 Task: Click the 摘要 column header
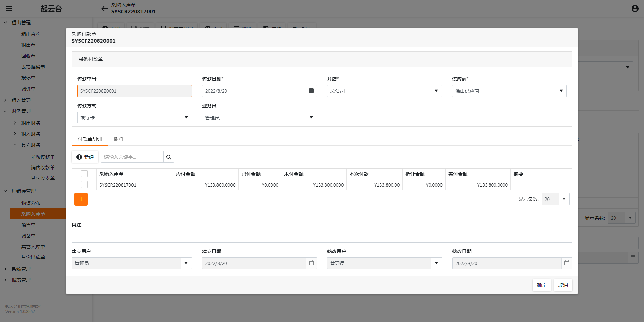[541, 174]
